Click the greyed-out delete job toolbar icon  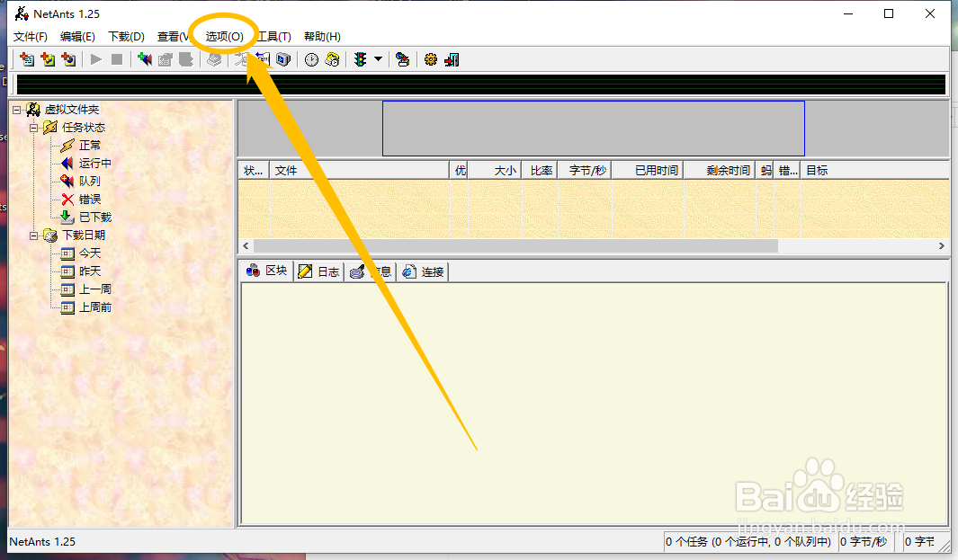[186, 59]
